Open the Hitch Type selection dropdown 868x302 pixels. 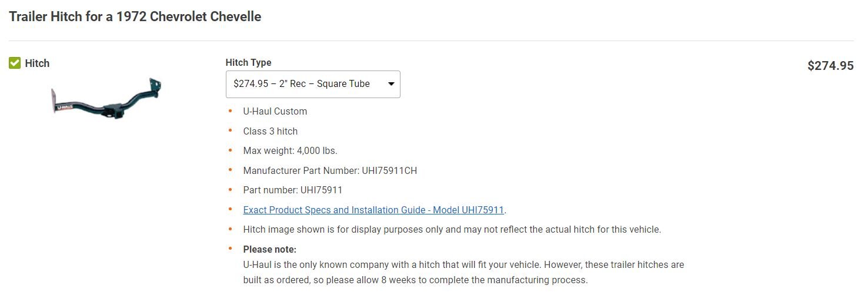point(313,84)
